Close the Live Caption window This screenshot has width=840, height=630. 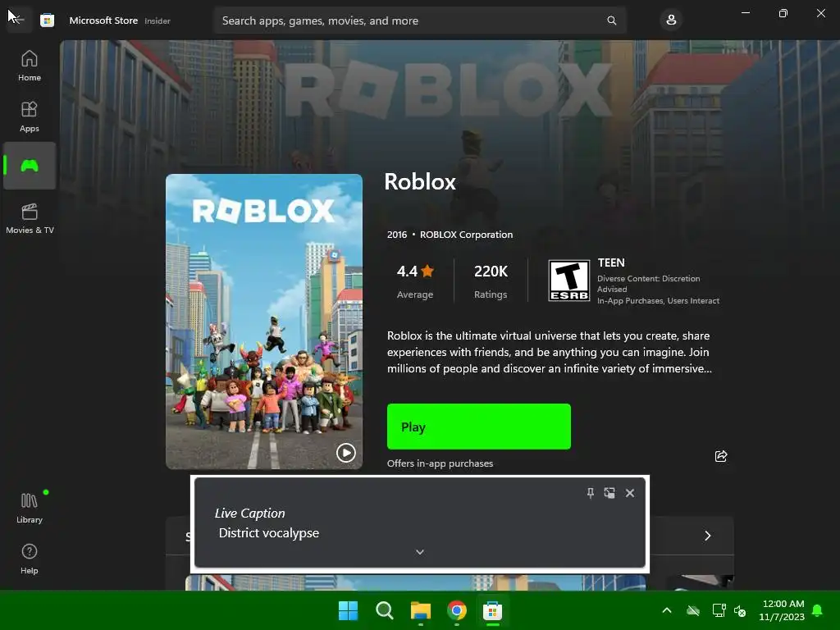(630, 493)
